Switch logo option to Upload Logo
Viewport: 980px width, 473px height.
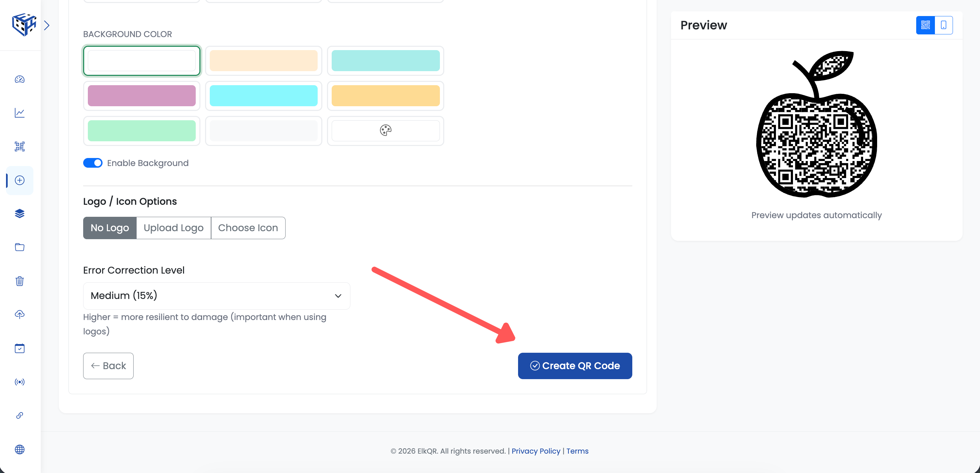point(173,227)
